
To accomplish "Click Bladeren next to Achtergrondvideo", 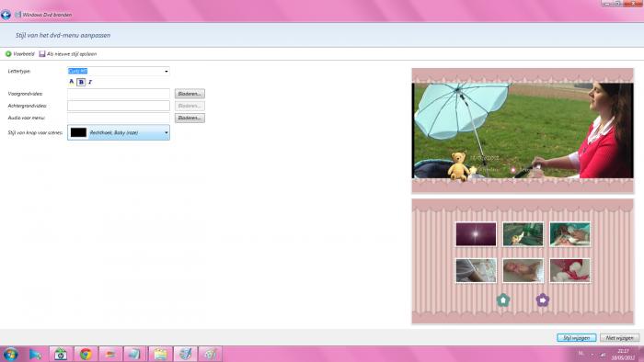I will [190, 106].
